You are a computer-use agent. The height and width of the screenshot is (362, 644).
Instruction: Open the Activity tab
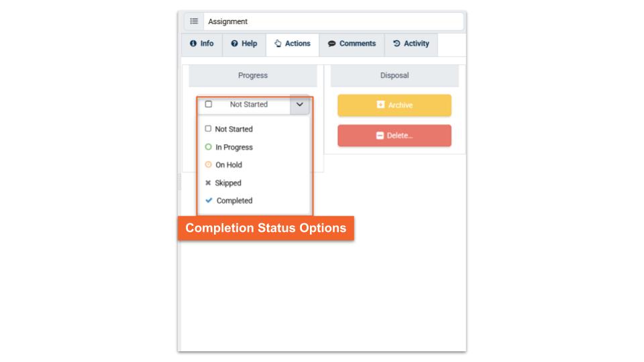point(411,44)
